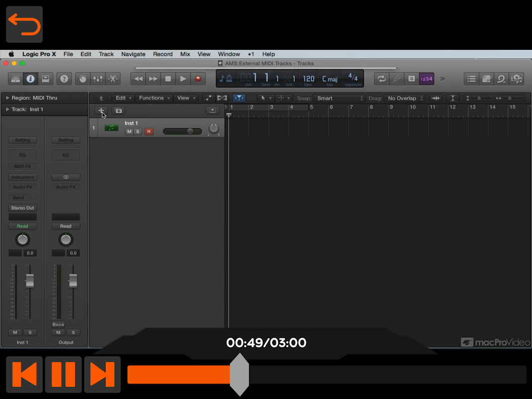Click the green Inst 1 track icon
This screenshot has height=399, width=532.
pos(111,128)
